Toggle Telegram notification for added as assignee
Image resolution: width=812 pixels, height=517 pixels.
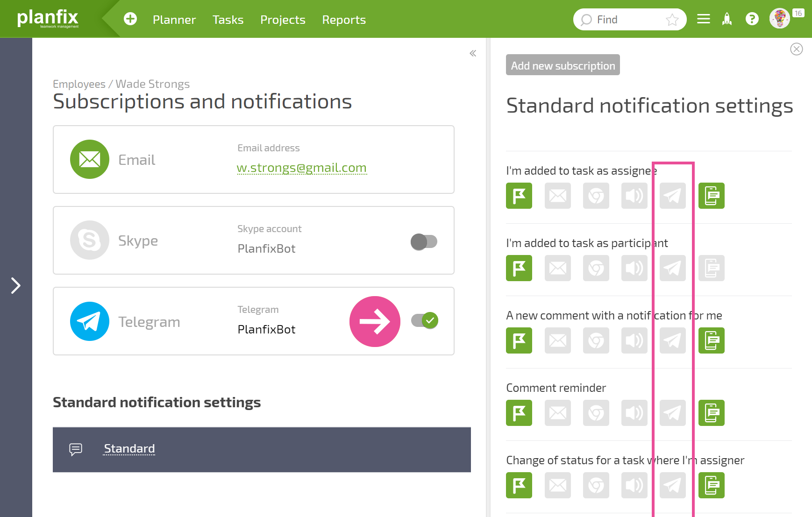point(673,196)
